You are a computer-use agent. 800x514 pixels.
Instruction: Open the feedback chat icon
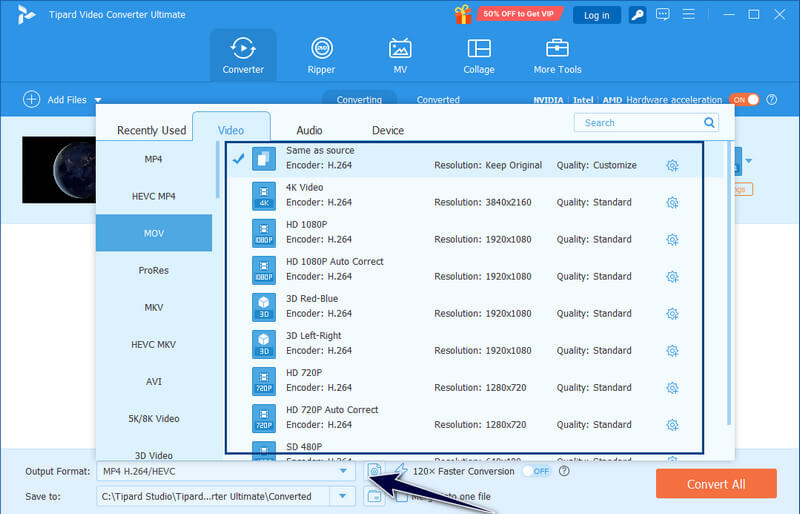pos(663,14)
